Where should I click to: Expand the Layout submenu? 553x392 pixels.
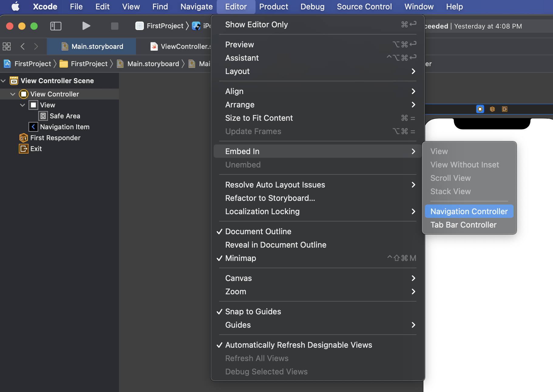point(317,71)
